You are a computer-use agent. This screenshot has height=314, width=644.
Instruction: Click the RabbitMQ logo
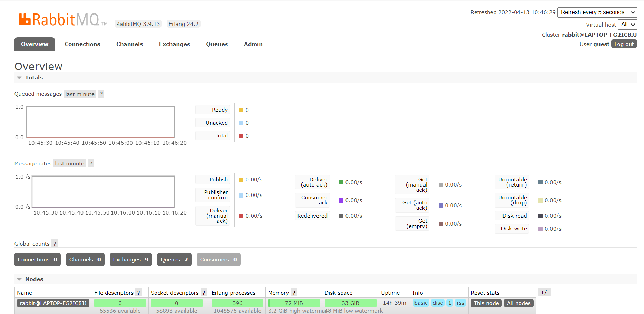(63, 20)
